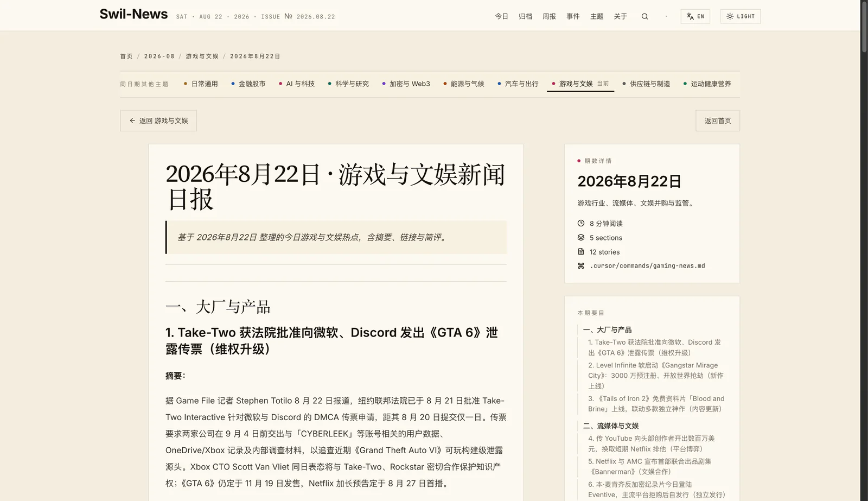Image resolution: width=868 pixels, height=501 pixels.
Task: Select 主题 in the top navigation
Action: pyautogui.click(x=597, y=16)
